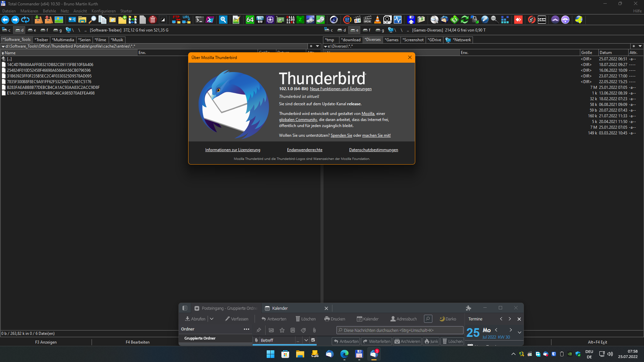Sort left panel by Name column header
The image size is (644, 362).
(69, 53)
